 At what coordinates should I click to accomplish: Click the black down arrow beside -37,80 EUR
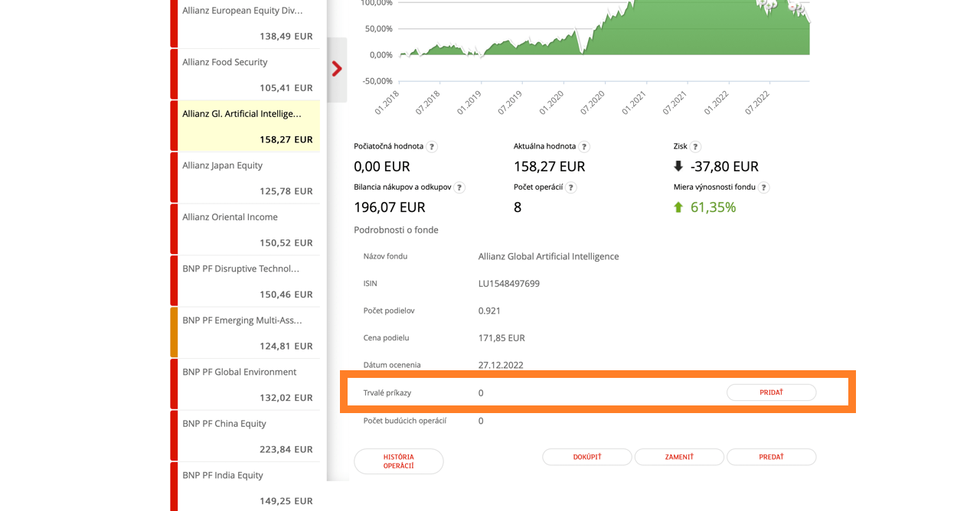(x=678, y=166)
